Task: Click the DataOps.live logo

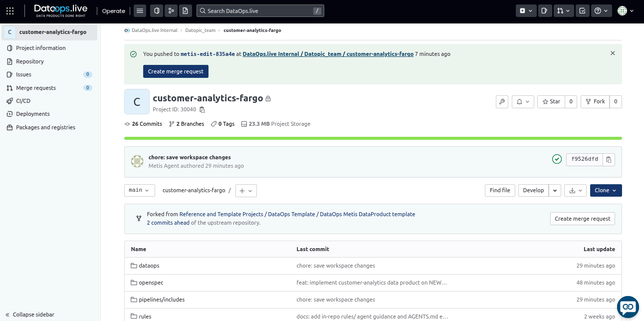Action: [x=60, y=10]
